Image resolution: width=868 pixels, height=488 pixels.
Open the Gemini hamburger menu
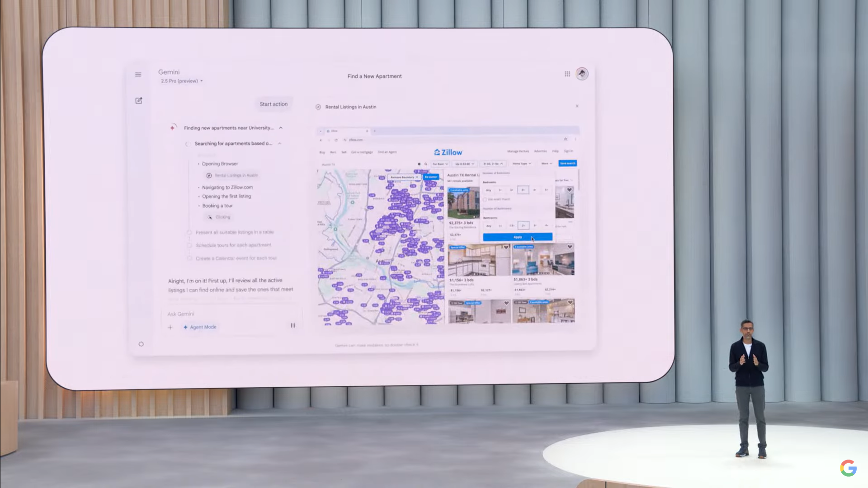[138, 75]
